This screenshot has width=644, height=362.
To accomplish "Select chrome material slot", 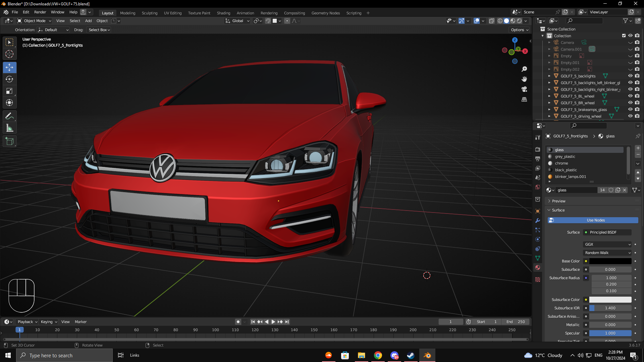I will point(561,163).
